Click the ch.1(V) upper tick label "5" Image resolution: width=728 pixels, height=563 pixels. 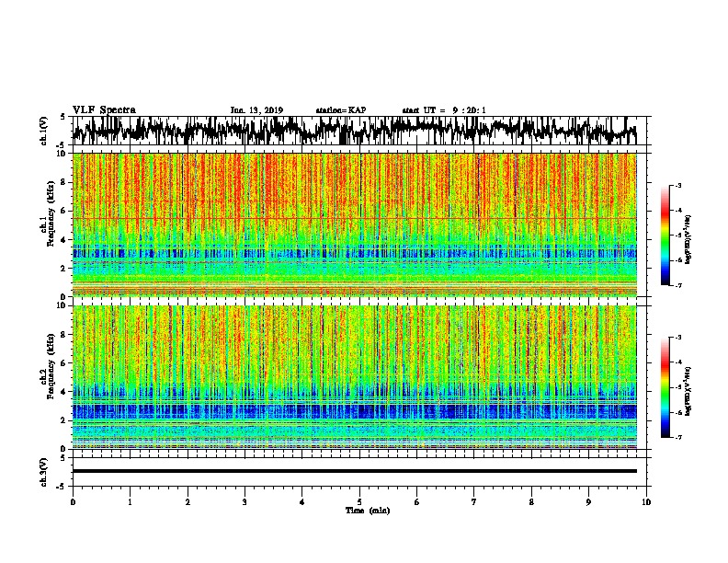coord(63,117)
